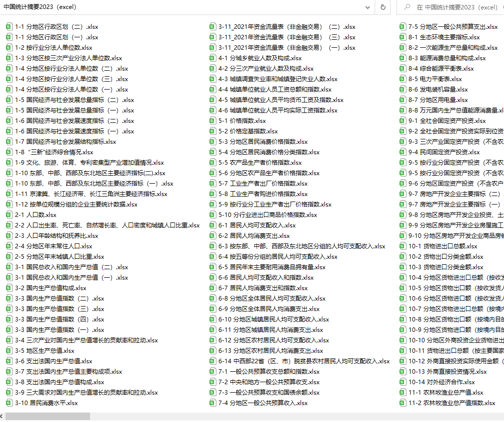Select file 6-4 按五等份分组的居民人均可支配收入.xlsx
Image resolution: width=504 pixels, height=422 pixels.
(x=274, y=256)
